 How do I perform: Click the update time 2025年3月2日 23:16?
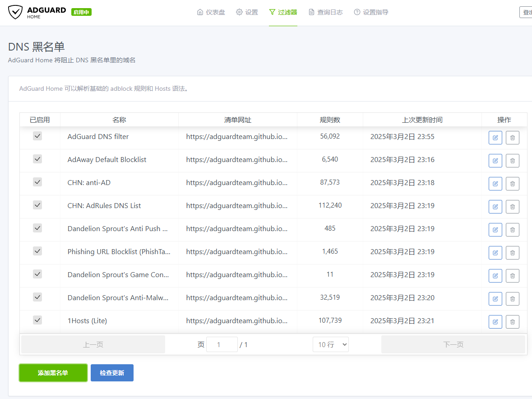[402, 159]
